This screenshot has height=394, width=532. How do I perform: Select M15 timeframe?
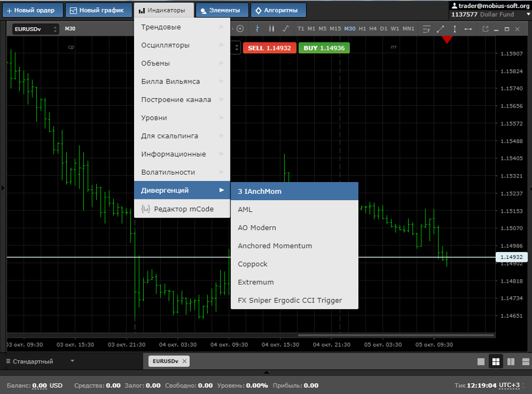335,29
